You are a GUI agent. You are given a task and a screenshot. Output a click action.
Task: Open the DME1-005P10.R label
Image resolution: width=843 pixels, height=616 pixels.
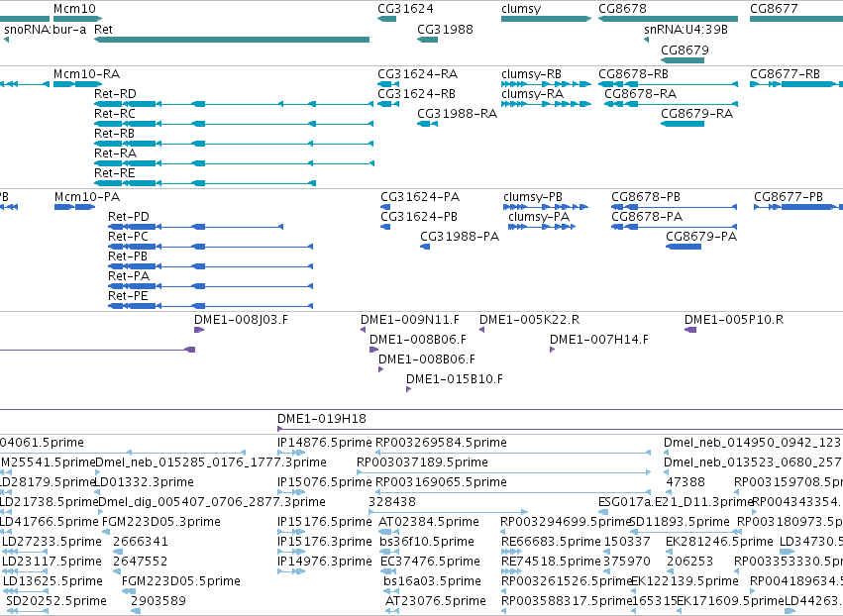click(734, 320)
